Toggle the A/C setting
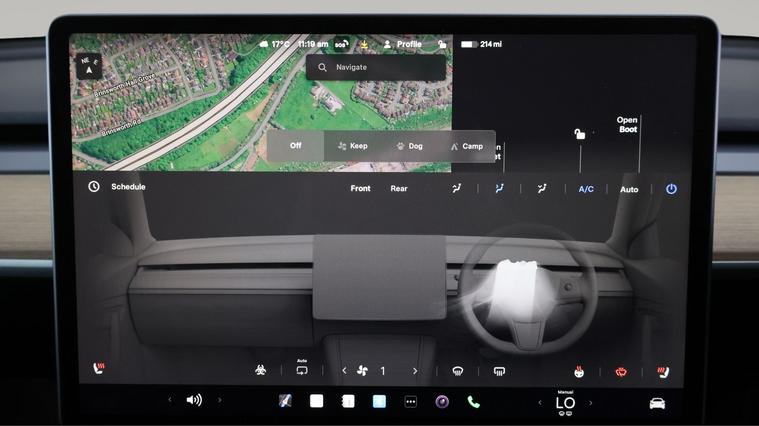 coord(586,189)
